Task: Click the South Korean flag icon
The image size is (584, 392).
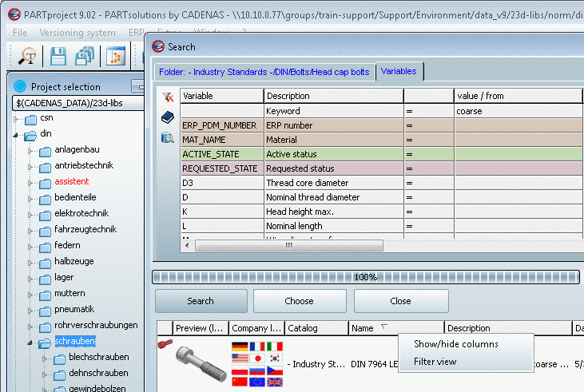Action: click(275, 358)
